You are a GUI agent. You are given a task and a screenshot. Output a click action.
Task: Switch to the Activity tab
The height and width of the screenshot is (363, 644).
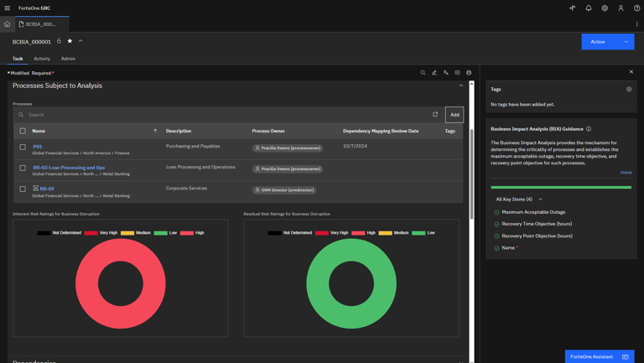(x=42, y=59)
